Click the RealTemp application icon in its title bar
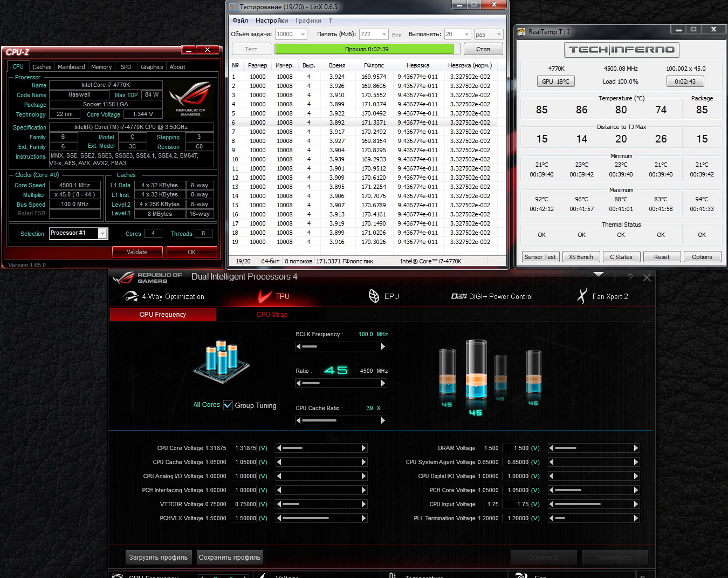 (x=521, y=32)
